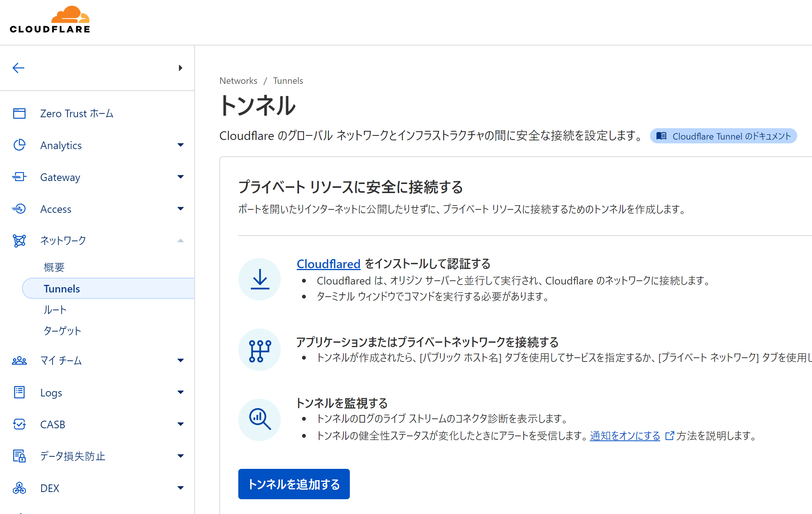Open Logs using its list icon
812x514 pixels.
[x=19, y=392]
